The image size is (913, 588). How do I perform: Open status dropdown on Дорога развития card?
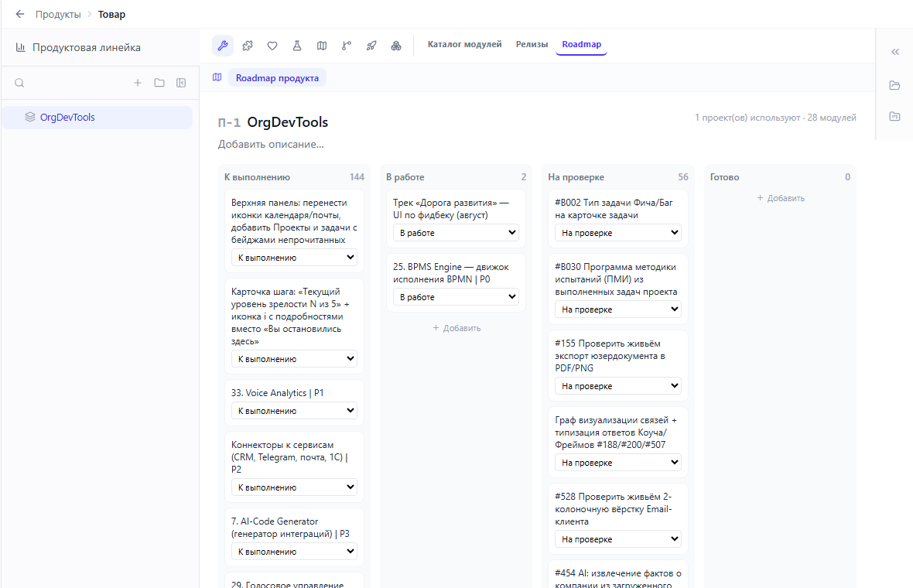[x=456, y=233]
